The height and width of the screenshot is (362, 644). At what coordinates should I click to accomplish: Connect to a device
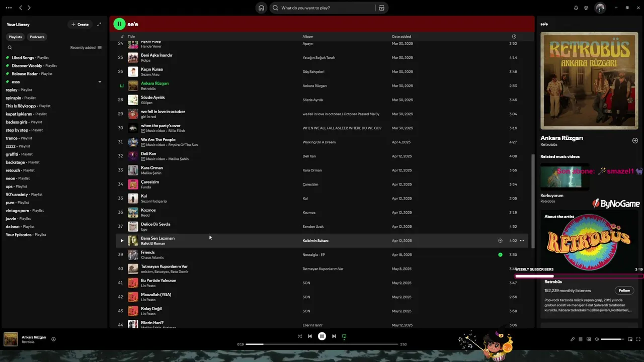pyautogui.click(x=589, y=339)
